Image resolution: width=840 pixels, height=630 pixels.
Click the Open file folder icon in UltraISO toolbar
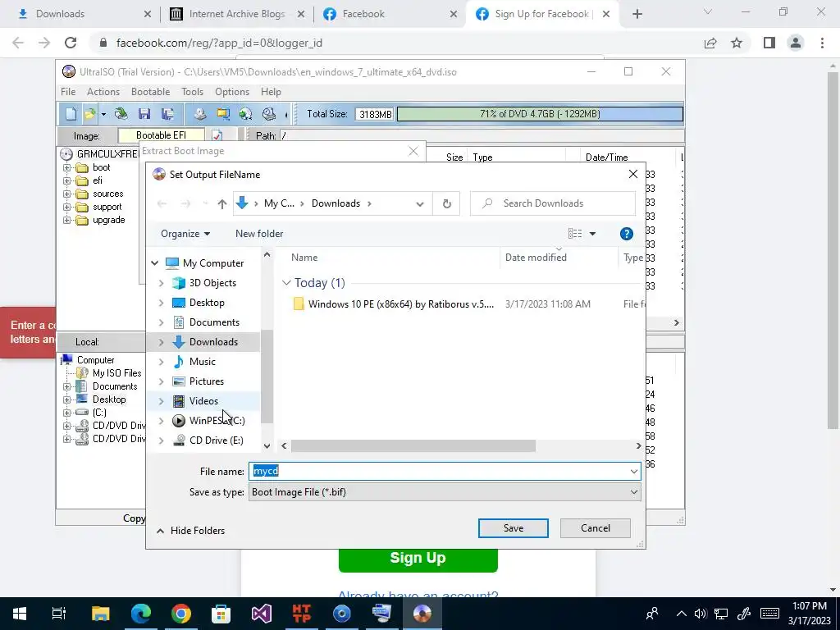click(x=89, y=113)
